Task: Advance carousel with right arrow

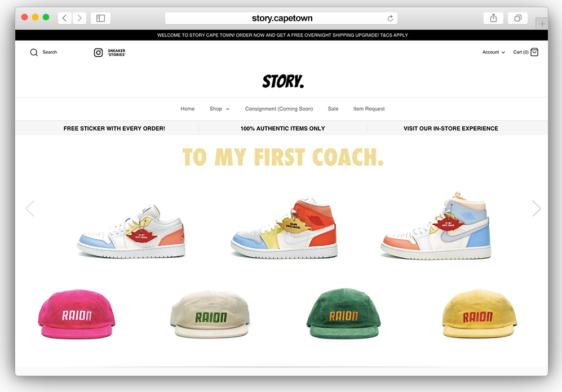Action: (536, 208)
